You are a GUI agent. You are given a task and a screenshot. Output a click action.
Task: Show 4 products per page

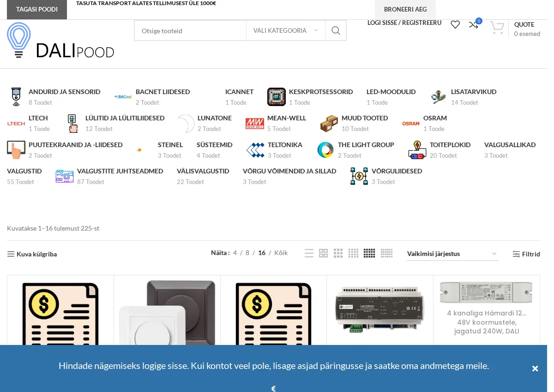point(235,253)
